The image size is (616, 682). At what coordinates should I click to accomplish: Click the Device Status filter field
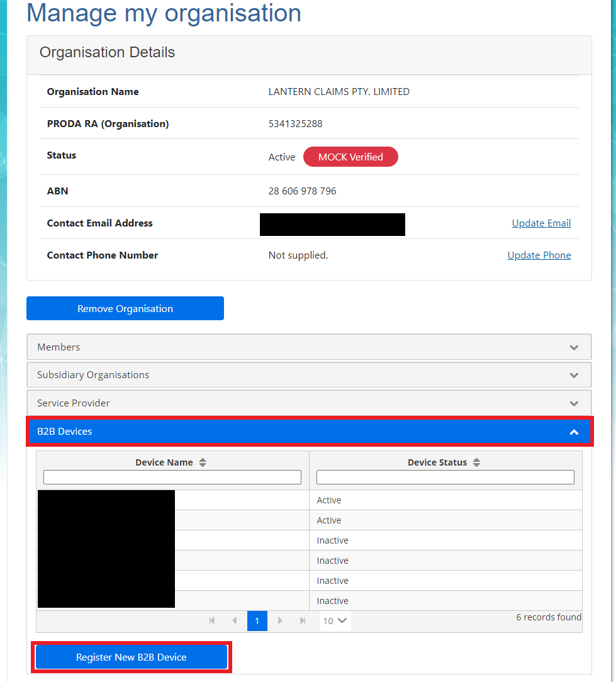[x=445, y=477]
